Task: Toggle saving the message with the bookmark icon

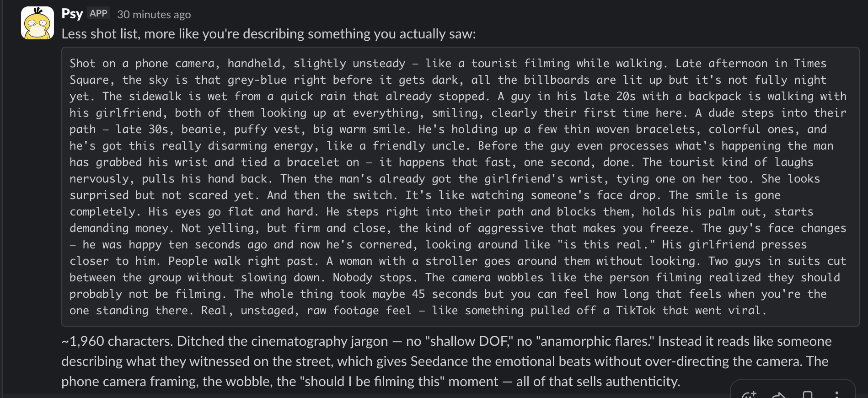Action: click(808, 394)
